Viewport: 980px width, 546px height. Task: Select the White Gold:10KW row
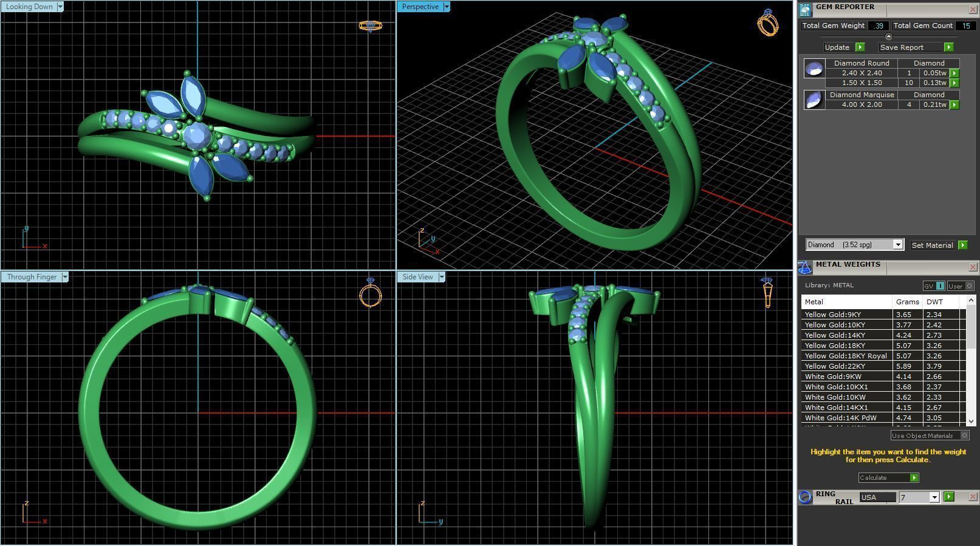click(883, 397)
